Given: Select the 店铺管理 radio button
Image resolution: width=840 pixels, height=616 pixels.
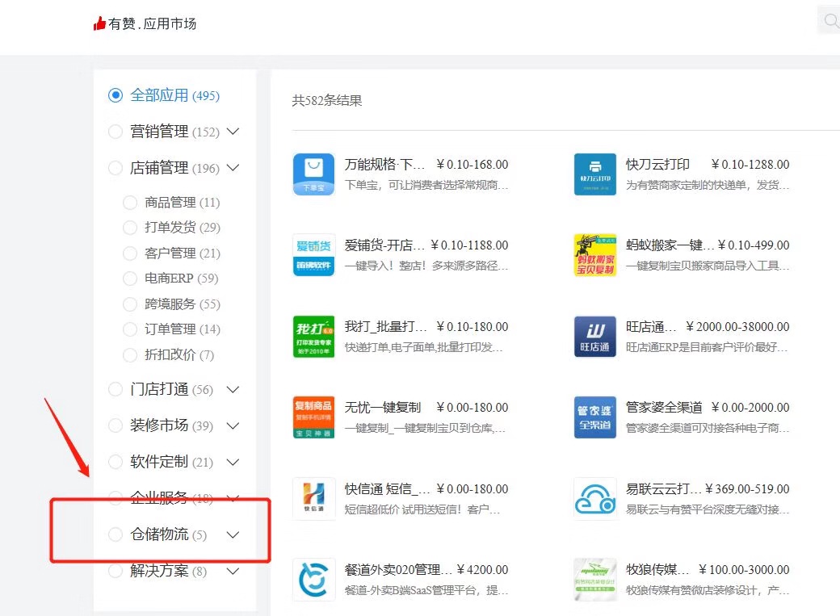Looking at the screenshot, I should [115, 168].
